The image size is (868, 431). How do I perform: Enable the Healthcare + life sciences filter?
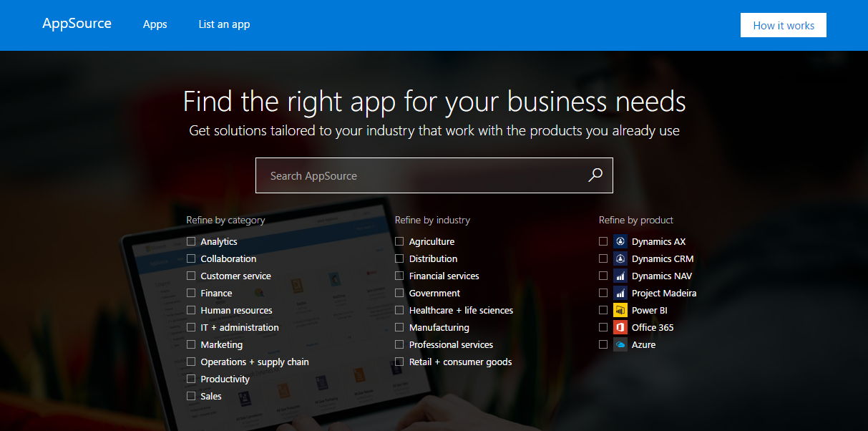pyautogui.click(x=399, y=310)
